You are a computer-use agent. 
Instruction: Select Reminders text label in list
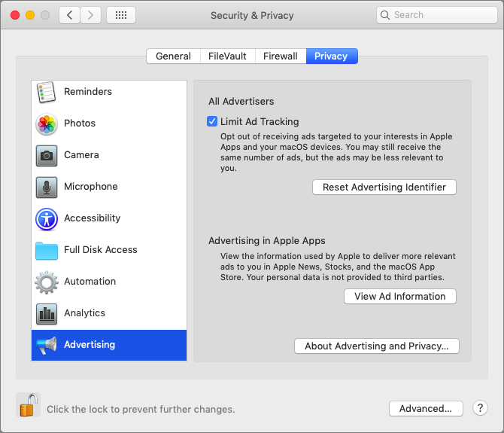tap(88, 92)
